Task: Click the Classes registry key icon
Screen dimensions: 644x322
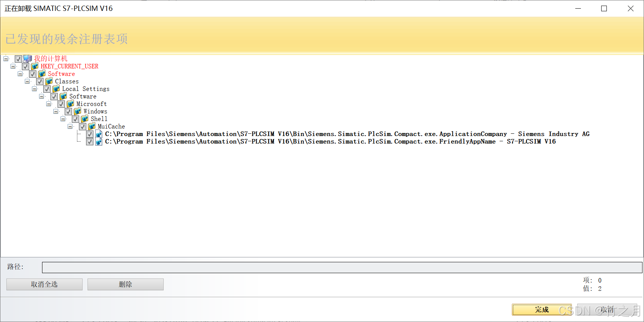Action: tap(49, 81)
